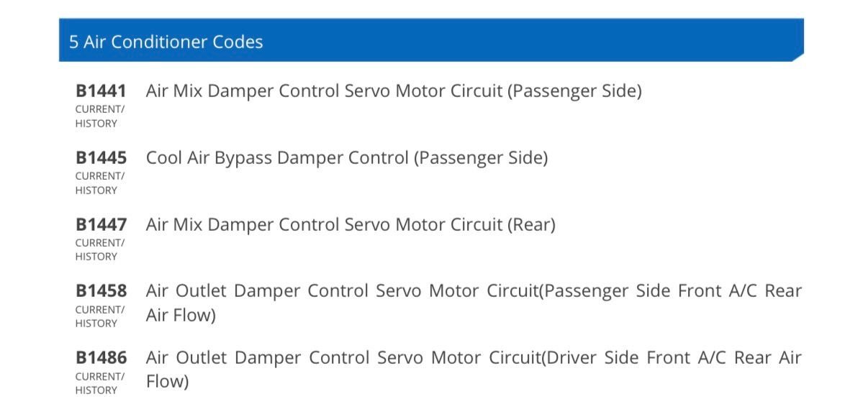868x412 pixels.
Task: Select trouble code B1447
Action: click(101, 224)
